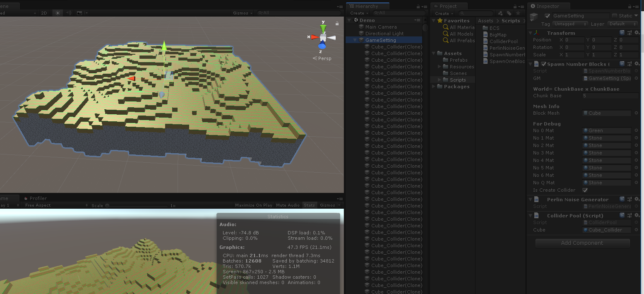
Task: Open Transform component help icon
Action: tap(622, 33)
